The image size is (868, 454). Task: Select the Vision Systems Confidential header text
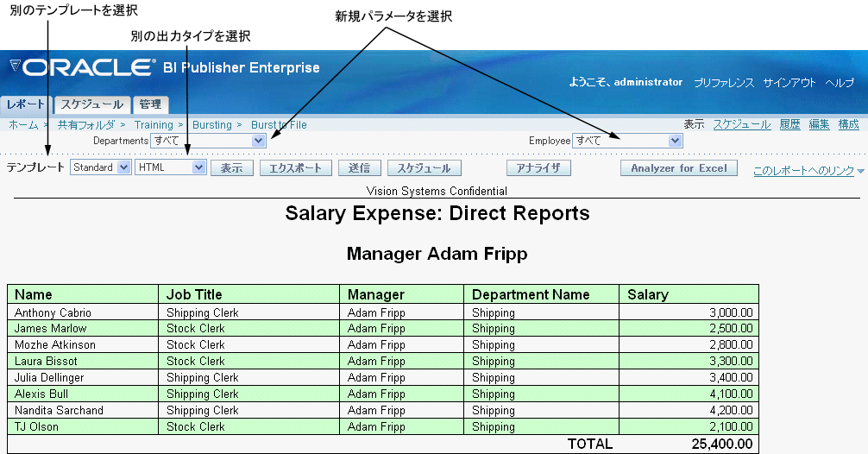437,191
